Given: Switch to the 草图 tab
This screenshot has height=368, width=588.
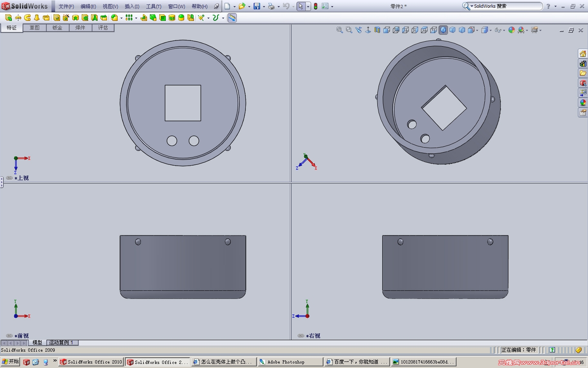Looking at the screenshot, I should [x=35, y=28].
